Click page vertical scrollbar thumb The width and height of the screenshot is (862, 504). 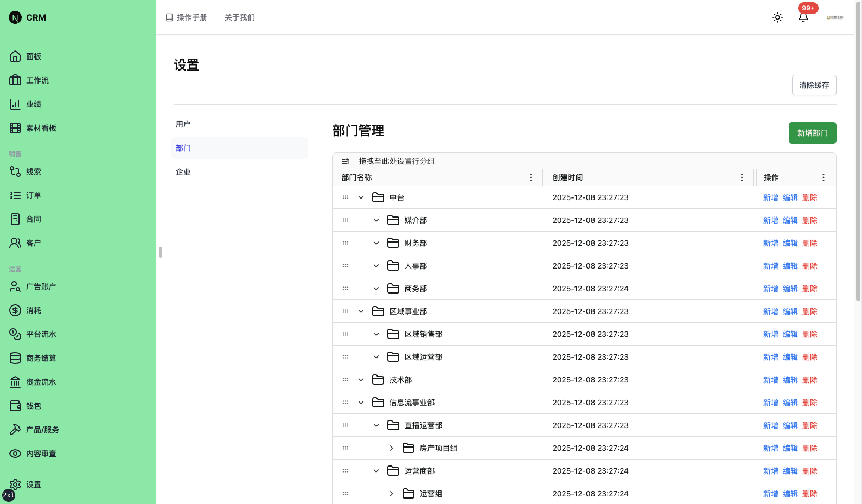pyautogui.click(x=858, y=151)
